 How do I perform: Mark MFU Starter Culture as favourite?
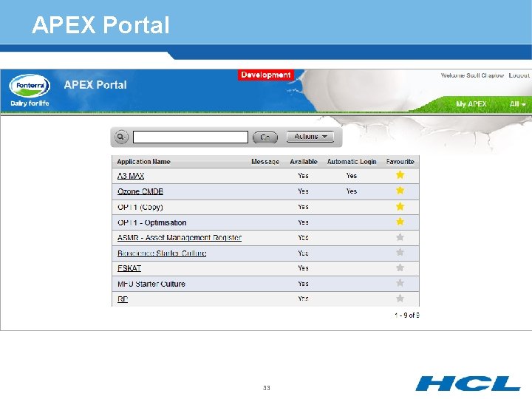pos(400,283)
